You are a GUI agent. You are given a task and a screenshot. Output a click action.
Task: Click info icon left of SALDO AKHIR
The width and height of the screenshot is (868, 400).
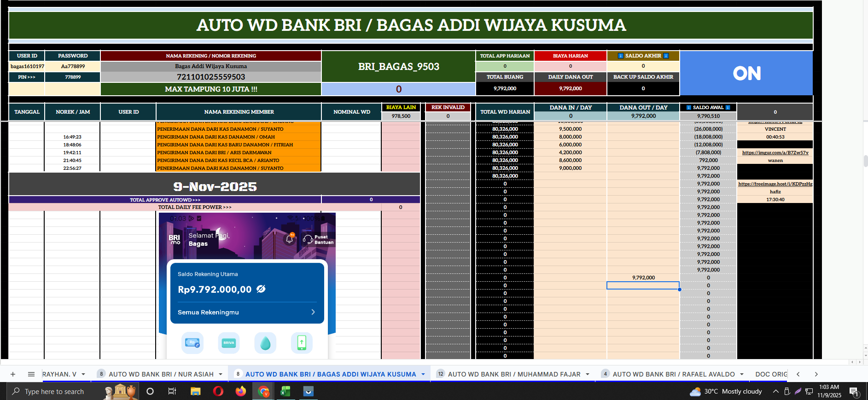point(620,56)
